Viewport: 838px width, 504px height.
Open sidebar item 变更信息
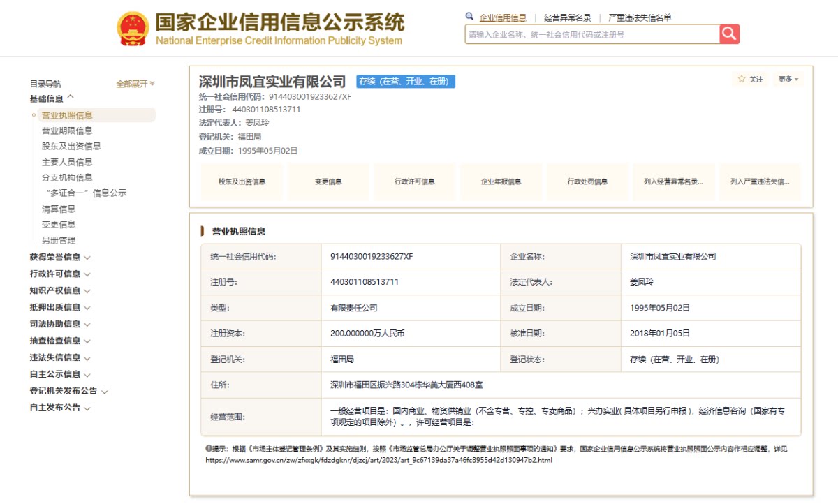click(59, 224)
